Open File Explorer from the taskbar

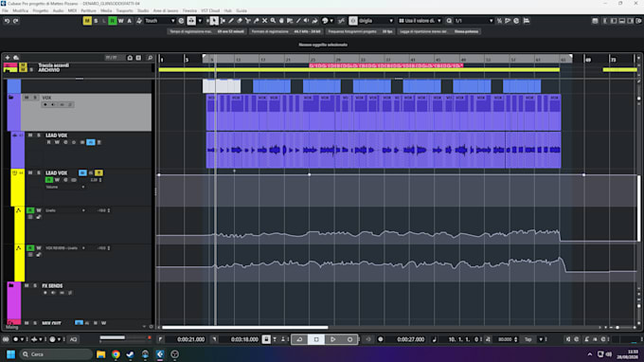click(x=100, y=354)
